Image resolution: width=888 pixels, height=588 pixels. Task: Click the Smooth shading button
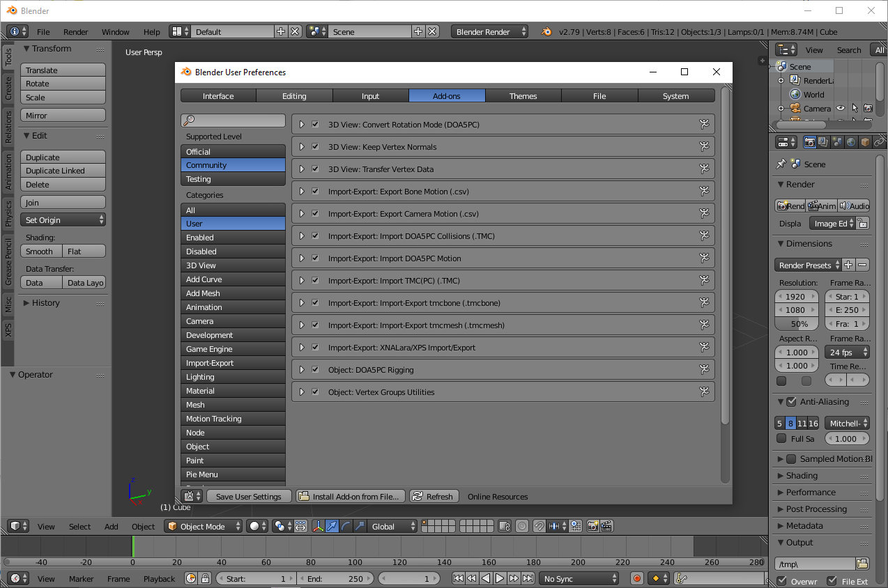tap(41, 251)
